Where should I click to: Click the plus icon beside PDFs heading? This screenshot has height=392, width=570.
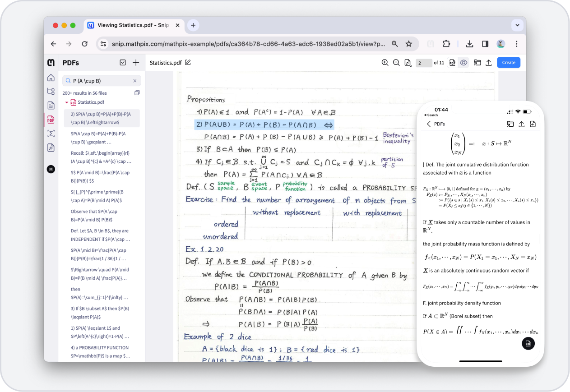coord(136,63)
